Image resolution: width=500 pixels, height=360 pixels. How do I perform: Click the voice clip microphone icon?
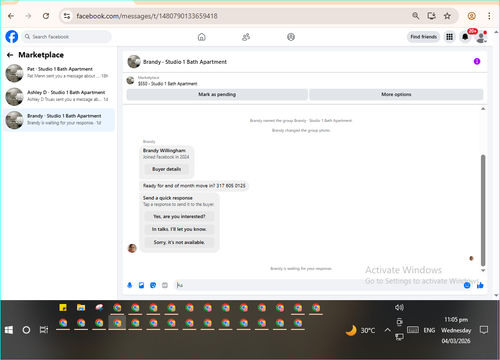[130, 285]
